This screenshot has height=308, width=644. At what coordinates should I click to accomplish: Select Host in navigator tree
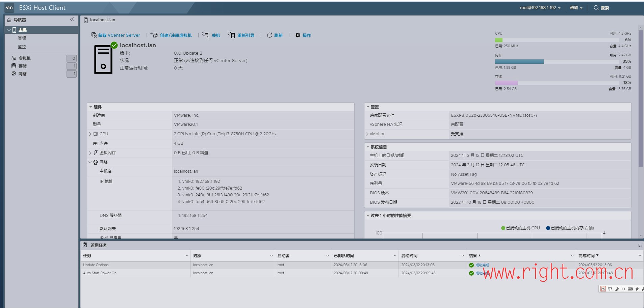[x=42, y=30]
